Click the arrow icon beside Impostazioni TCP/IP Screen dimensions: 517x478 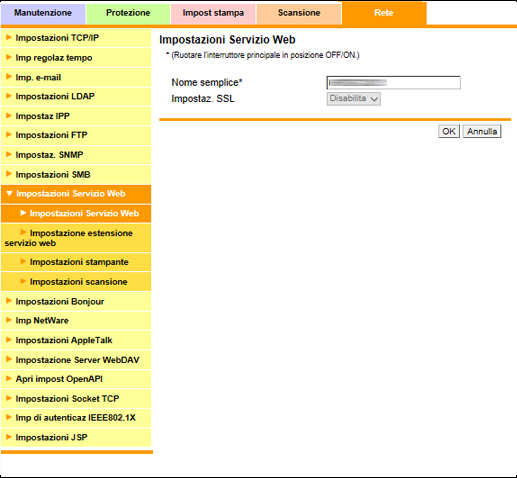(x=9, y=37)
